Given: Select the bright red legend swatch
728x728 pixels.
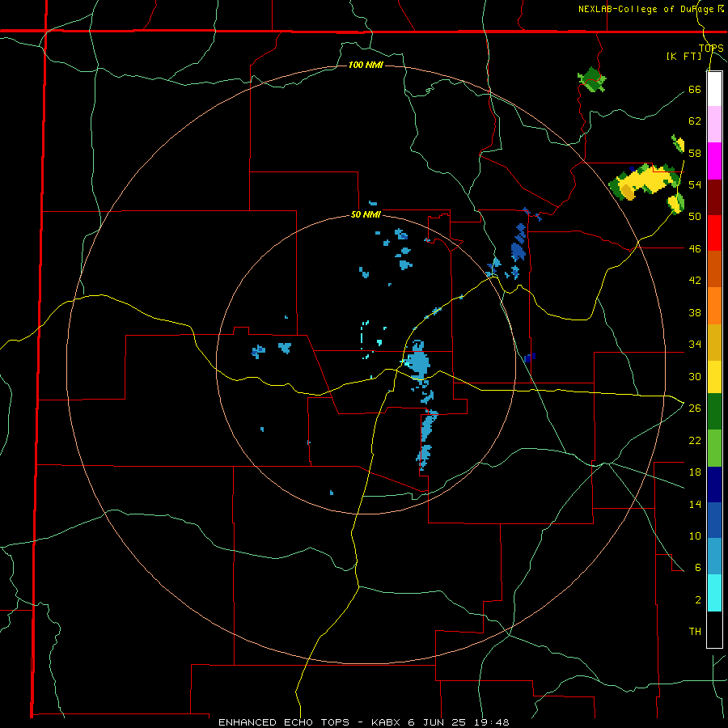Looking at the screenshot, I should (x=714, y=234).
